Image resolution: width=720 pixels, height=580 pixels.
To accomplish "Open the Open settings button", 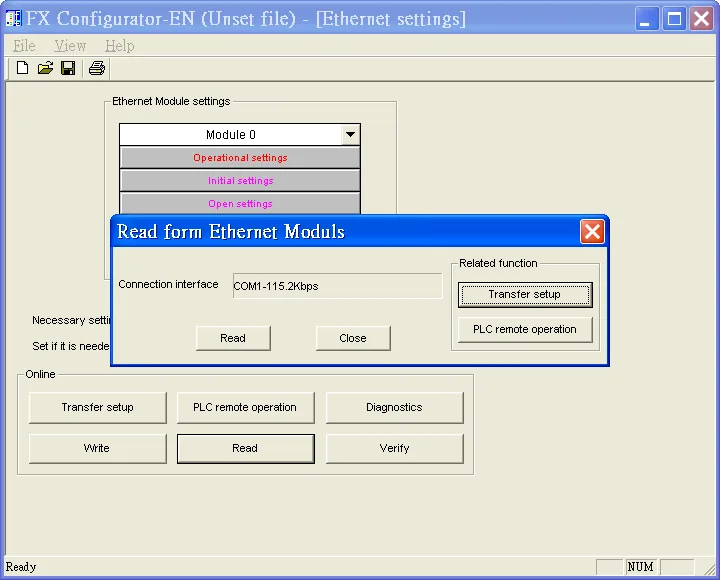I will coord(240,203).
